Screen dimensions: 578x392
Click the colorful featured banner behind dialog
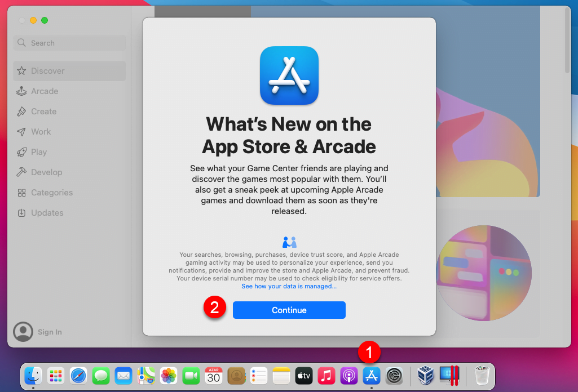pos(488,101)
